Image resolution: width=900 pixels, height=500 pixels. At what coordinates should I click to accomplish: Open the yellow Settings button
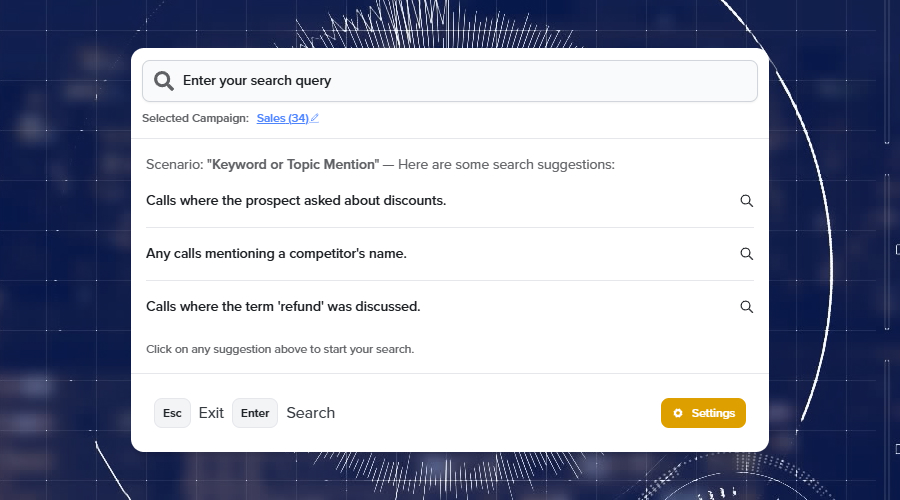[x=703, y=413]
